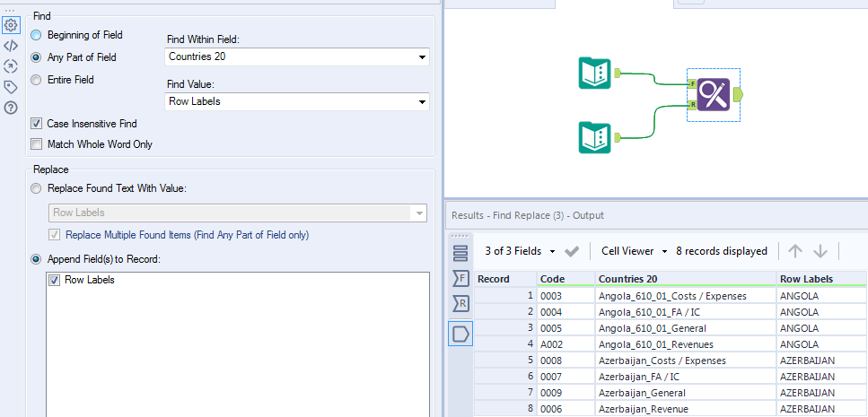The width and height of the screenshot is (868, 417).
Task: Click the up arrow in results toolbar
Action: [x=795, y=252]
